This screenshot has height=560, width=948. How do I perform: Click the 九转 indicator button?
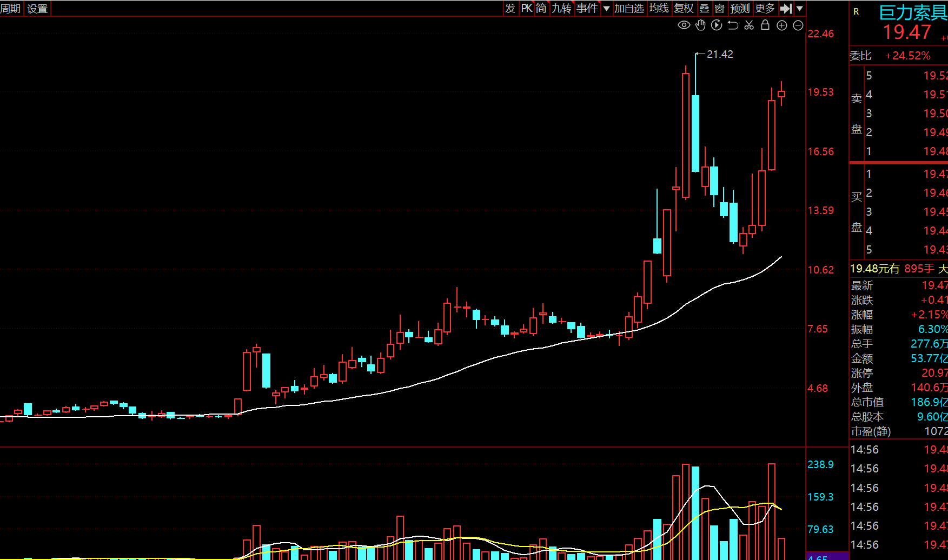561,9
